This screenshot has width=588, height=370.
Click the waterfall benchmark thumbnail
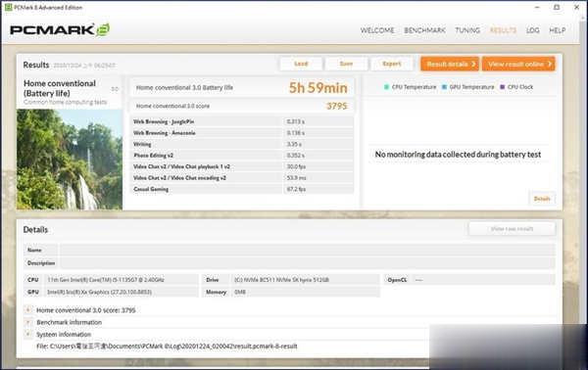pos(70,160)
